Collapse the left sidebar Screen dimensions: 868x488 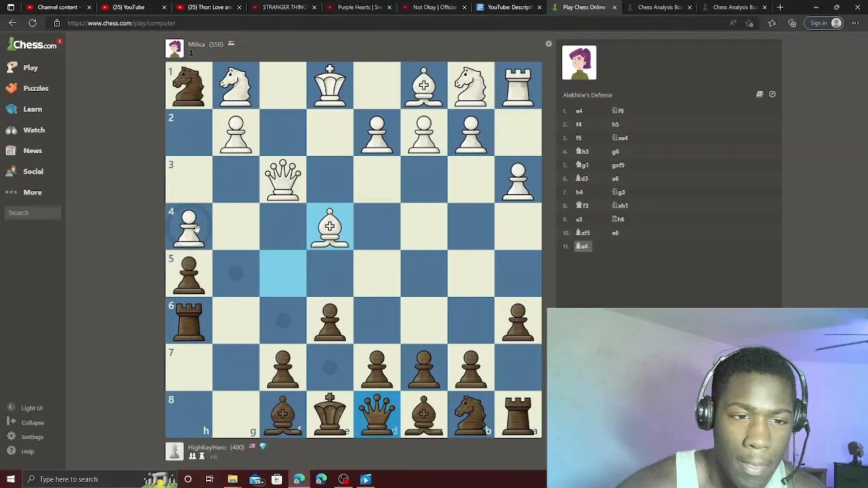[x=26, y=422]
